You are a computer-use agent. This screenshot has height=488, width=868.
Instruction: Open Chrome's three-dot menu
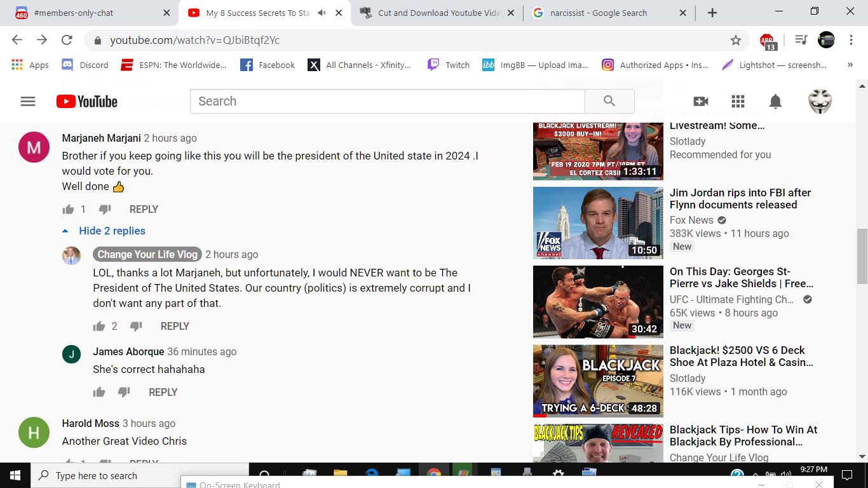point(851,40)
